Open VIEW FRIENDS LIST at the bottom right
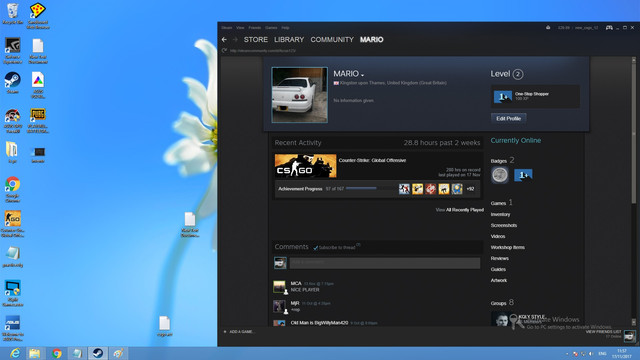 tap(603, 332)
